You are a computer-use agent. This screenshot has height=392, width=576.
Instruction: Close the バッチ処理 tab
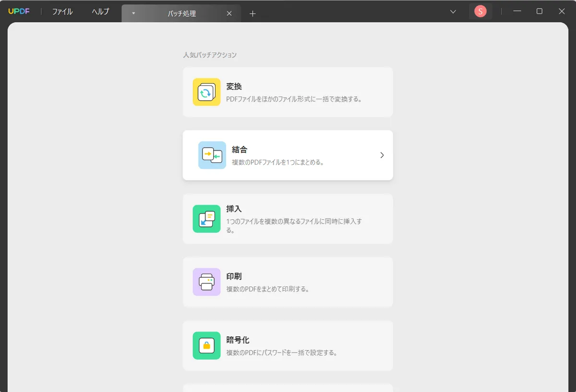229,13
